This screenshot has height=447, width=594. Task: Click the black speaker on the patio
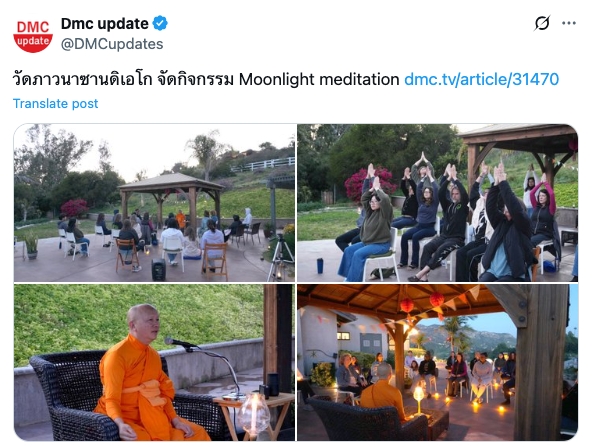tap(158, 270)
